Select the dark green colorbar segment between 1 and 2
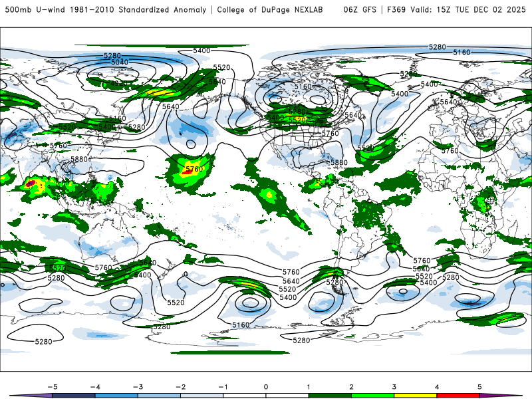This screenshot has width=532, height=399. [330, 396]
